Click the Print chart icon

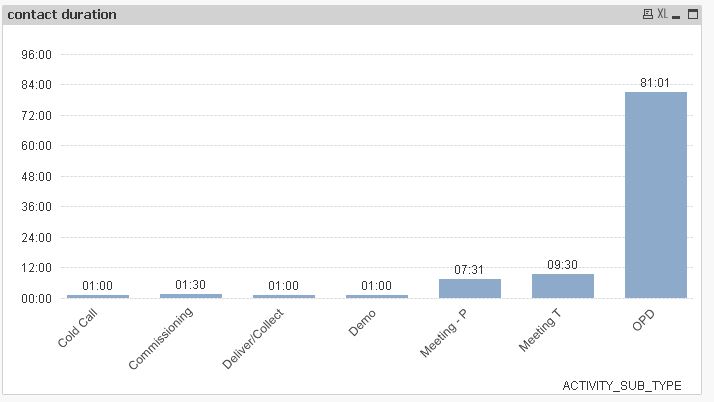(x=648, y=15)
